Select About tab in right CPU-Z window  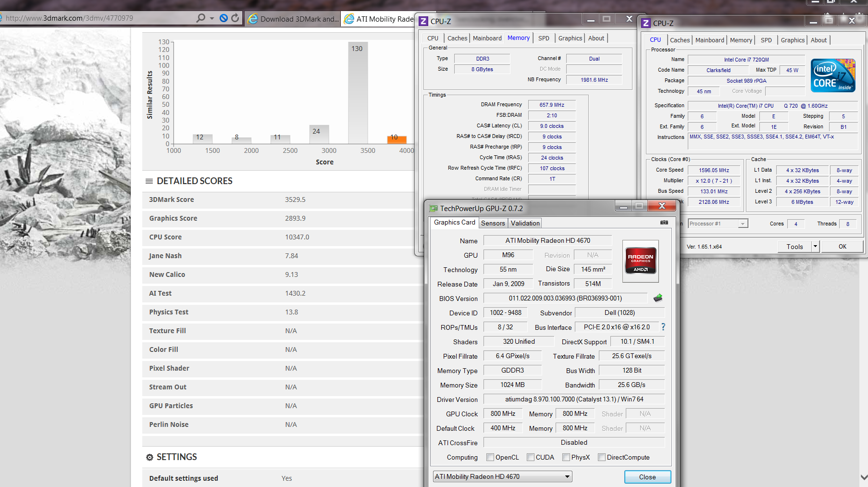tap(818, 40)
